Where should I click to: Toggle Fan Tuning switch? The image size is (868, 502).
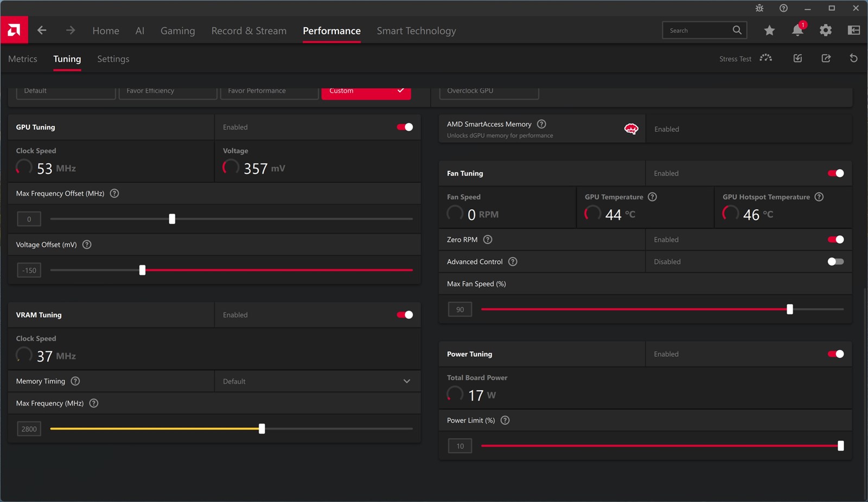point(835,173)
